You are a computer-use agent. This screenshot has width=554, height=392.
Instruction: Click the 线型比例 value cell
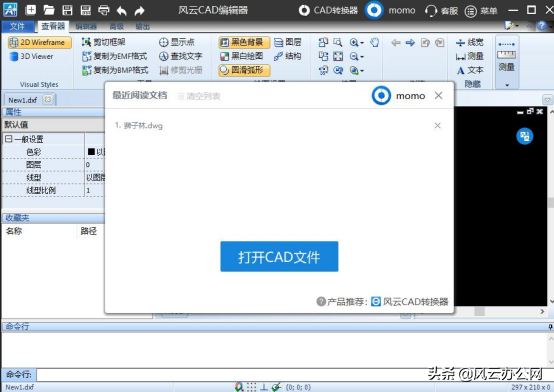95,190
